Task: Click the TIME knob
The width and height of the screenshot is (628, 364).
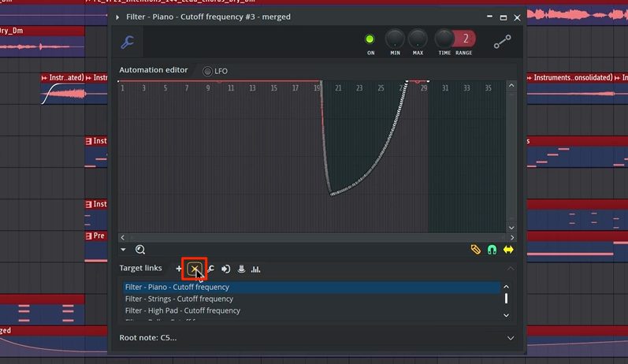Action: click(444, 39)
